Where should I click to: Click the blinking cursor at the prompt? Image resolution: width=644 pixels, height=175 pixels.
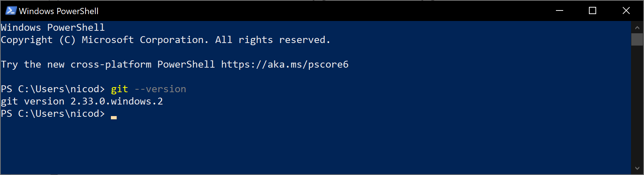[114, 118]
